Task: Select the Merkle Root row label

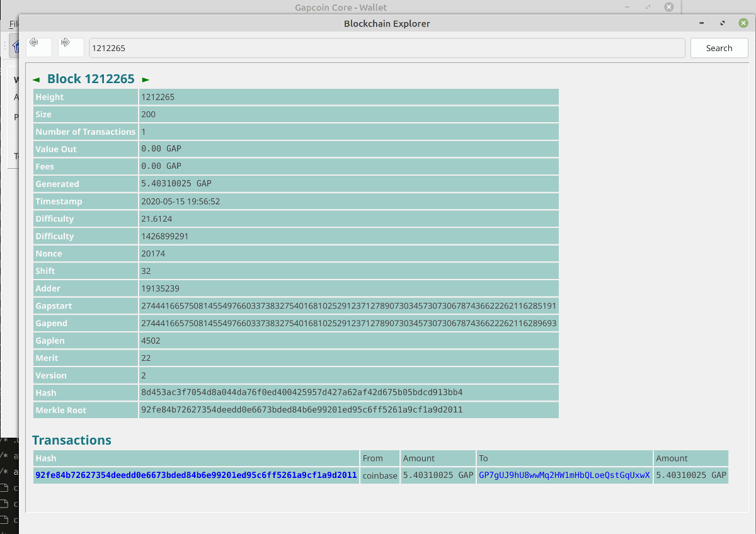Action: 61,411
